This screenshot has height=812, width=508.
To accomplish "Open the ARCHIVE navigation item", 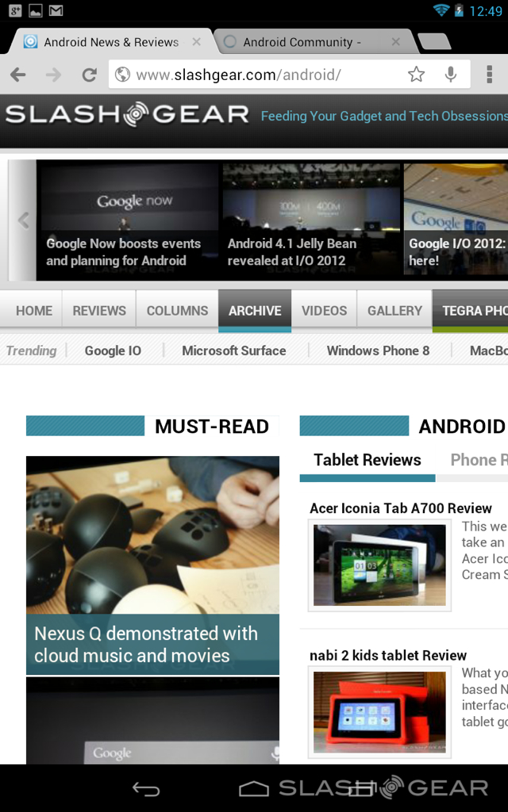I will [x=255, y=311].
